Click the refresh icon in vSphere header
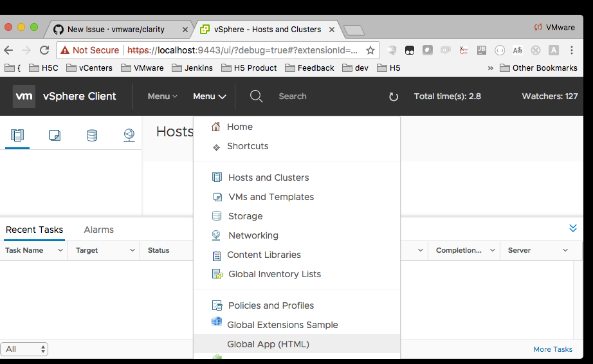The height and width of the screenshot is (364, 593). click(394, 96)
